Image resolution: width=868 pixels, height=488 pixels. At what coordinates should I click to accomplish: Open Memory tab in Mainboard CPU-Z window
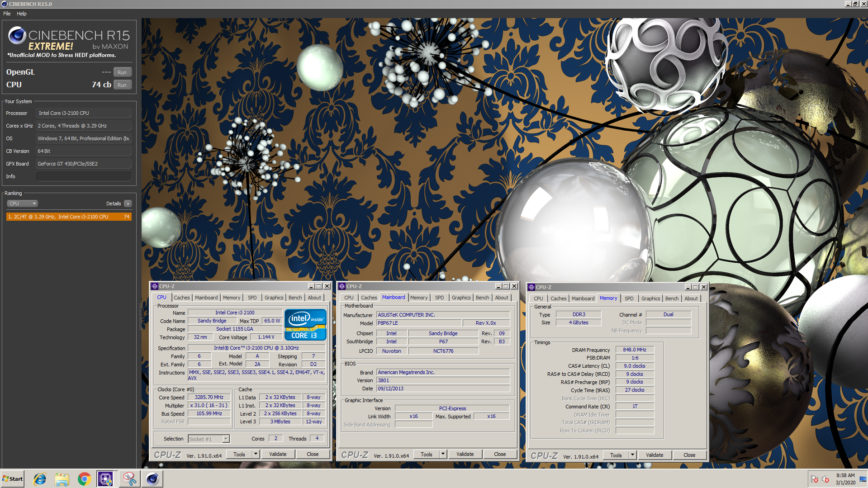[419, 298]
